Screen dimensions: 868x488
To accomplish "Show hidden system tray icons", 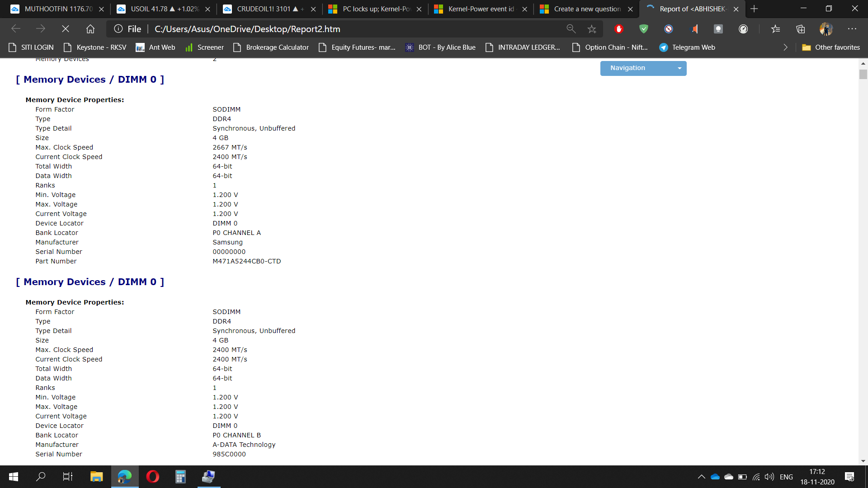I will [702, 477].
